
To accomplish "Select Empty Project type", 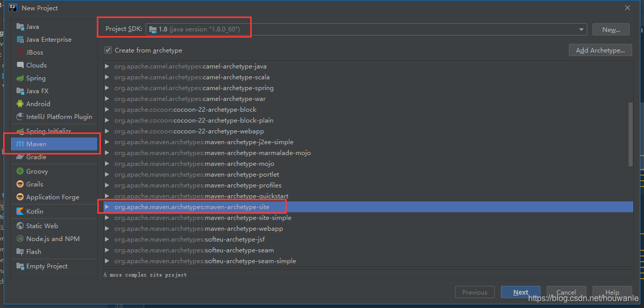I will tap(54, 266).
